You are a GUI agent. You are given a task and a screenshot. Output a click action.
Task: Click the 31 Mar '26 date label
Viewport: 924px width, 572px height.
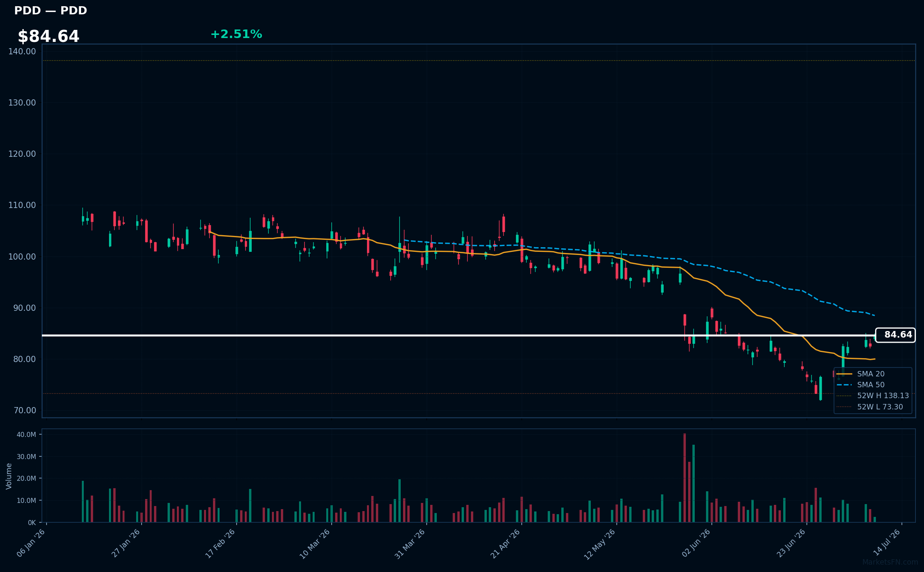410,543
